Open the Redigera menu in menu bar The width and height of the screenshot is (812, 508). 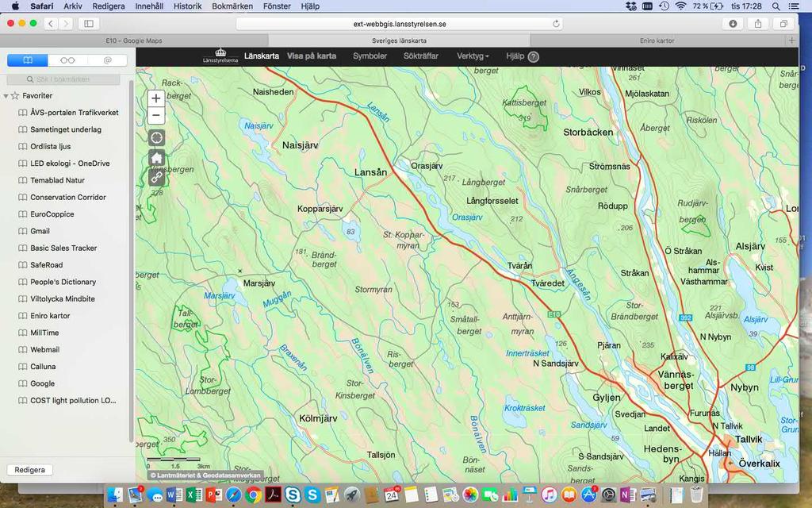[x=108, y=6]
